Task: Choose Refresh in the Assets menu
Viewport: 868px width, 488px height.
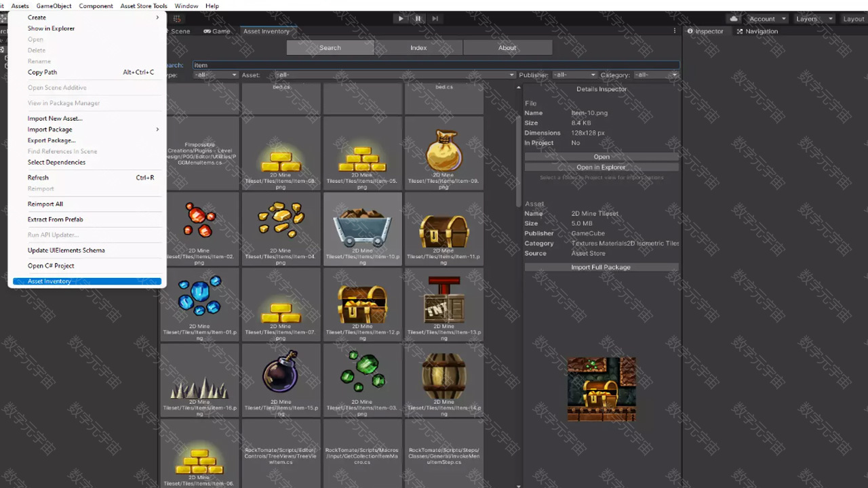Action: click(x=87, y=178)
